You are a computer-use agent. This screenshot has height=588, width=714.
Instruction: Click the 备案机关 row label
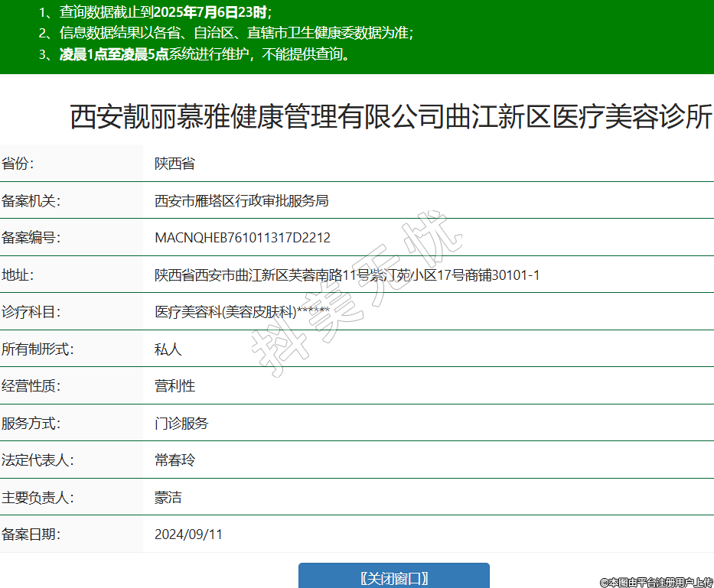click(x=31, y=201)
